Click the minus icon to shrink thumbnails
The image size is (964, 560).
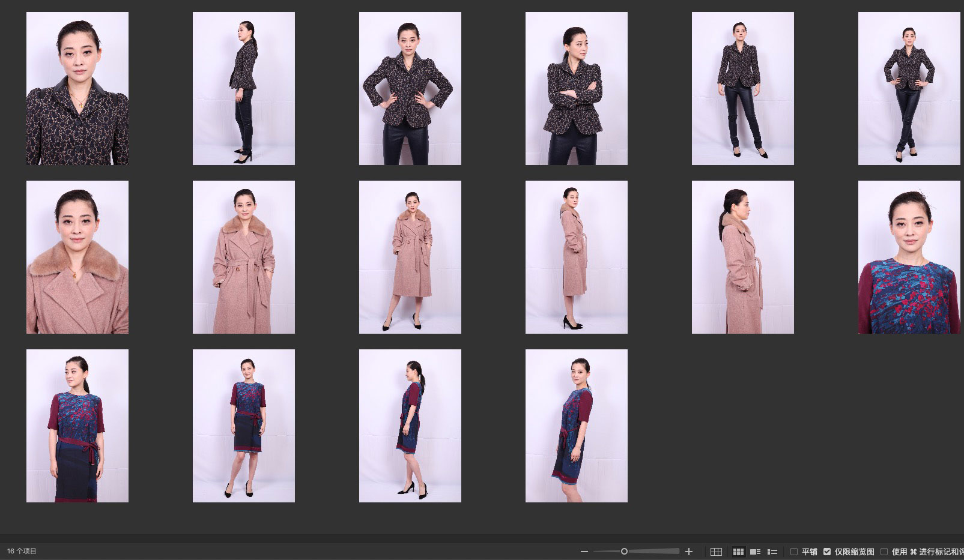pyautogui.click(x=584, y=552)
